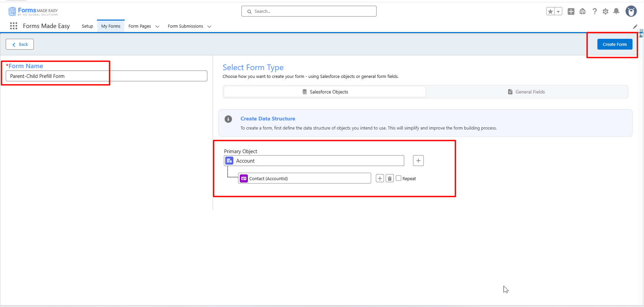The height and width of the screenshot is (307, 644).
Task: Click the edit navigation pencil icon
Action: (635, 26)
